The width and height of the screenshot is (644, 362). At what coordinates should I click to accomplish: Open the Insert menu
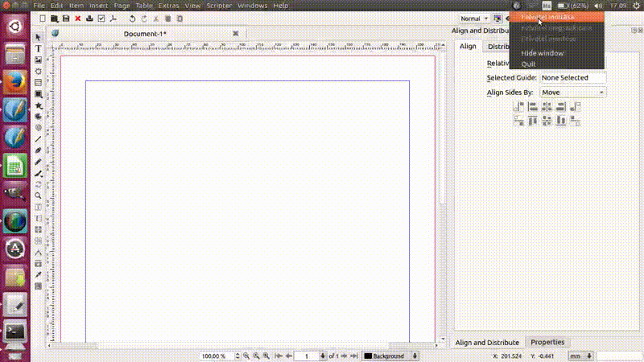pyautogui.click(x=98, y=6)
